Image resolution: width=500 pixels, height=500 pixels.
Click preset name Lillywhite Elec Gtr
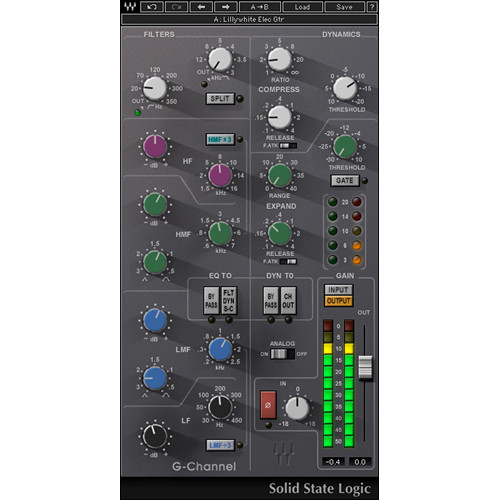coord(249,19)
